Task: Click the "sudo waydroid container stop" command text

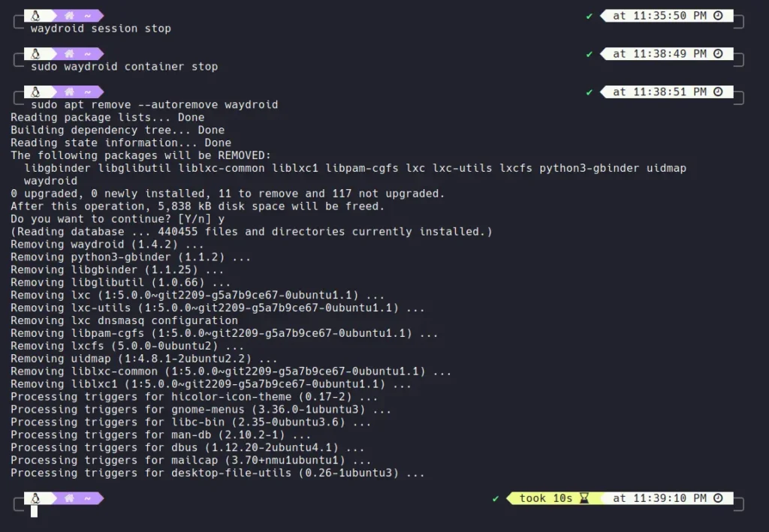Action: pyautogui.click(x=124, y=67)
